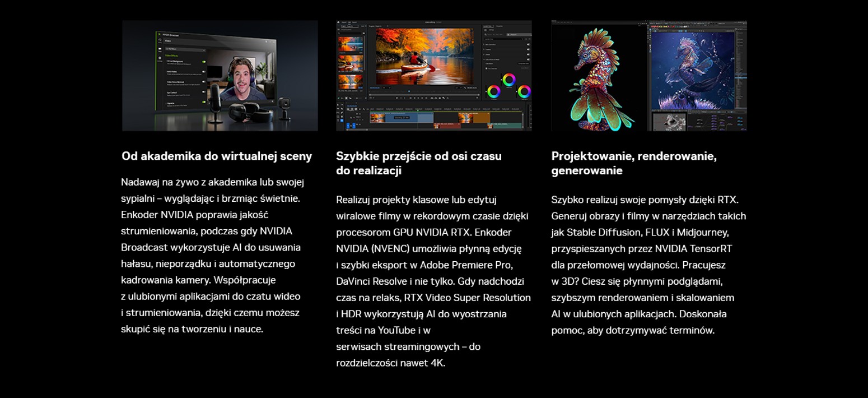
Task: Click the word "FLUX"
Action: [657, 232]
